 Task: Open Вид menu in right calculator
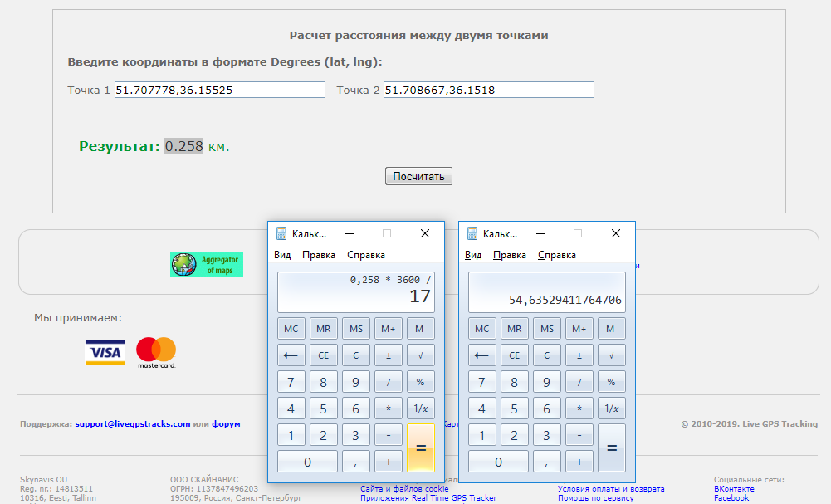473,255
